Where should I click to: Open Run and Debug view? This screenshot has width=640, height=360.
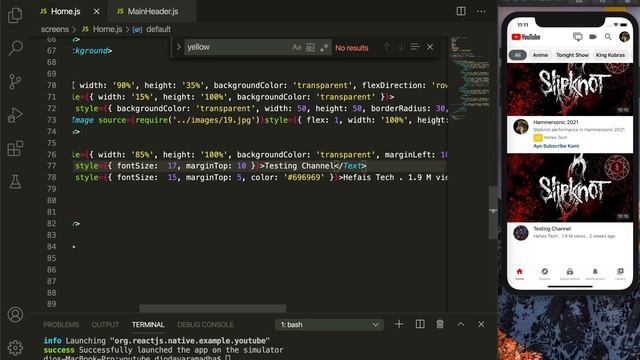pos(15,115)
